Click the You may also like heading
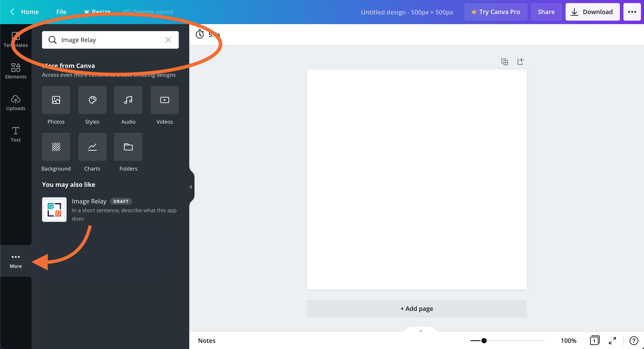 point(69,184)
